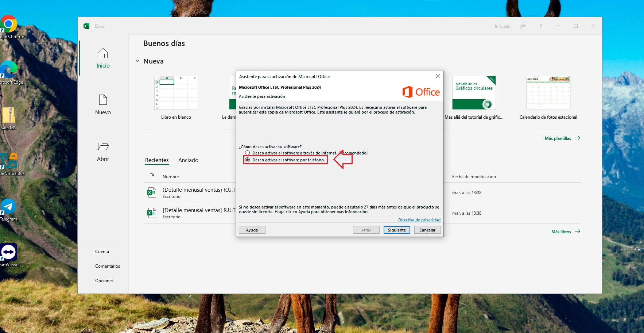
Task: Open the Calendario de fotos estacional template
Action: [548, 93]
